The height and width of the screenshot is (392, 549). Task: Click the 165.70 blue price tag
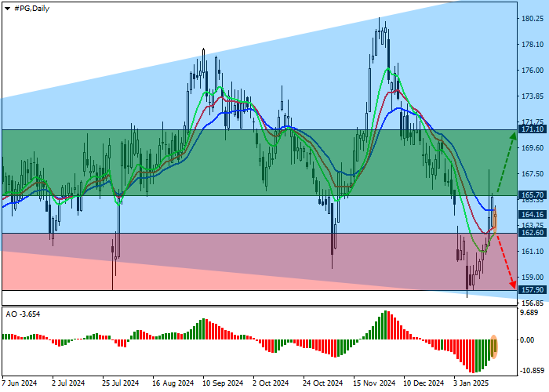[x=533, y=195]
